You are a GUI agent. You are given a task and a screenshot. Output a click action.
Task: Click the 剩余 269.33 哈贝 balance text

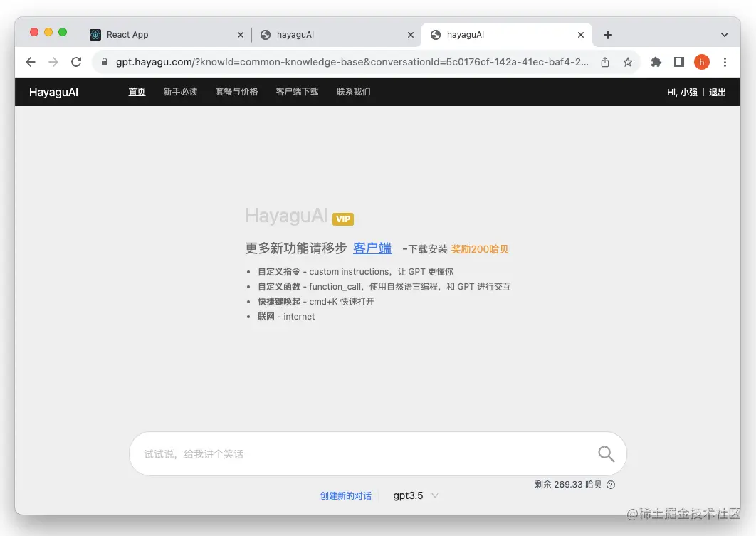pos(568,485)
